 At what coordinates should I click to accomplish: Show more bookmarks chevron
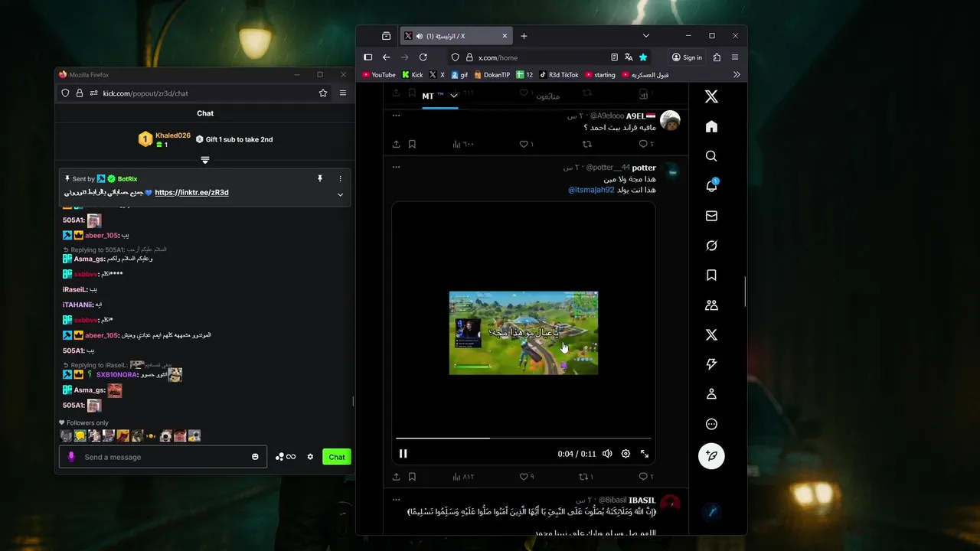[x=737, y=75]
